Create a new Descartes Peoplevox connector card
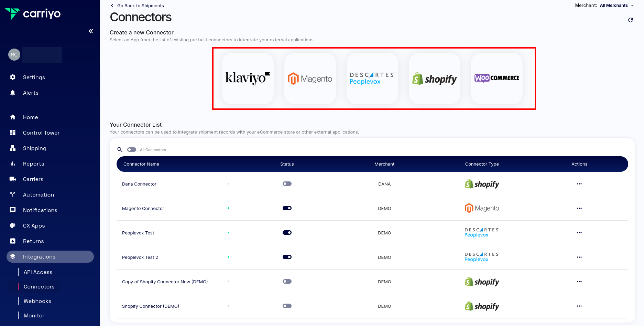 coord(372,78)
